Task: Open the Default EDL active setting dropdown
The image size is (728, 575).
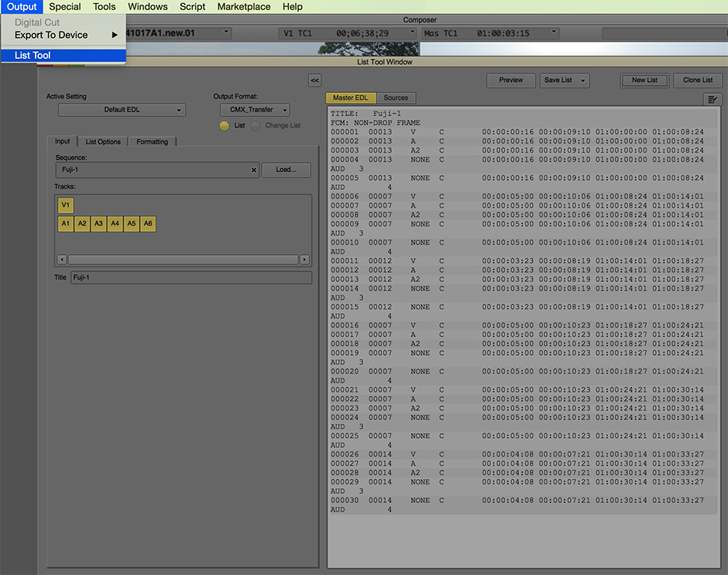Action: coord(122,109)
